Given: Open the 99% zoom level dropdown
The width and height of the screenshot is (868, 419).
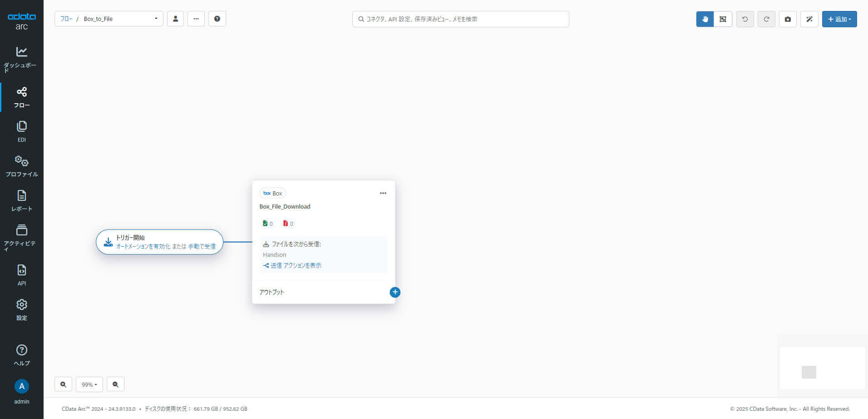Looking at the screenshot, I should pyautogui.click(x=89, y=384).
